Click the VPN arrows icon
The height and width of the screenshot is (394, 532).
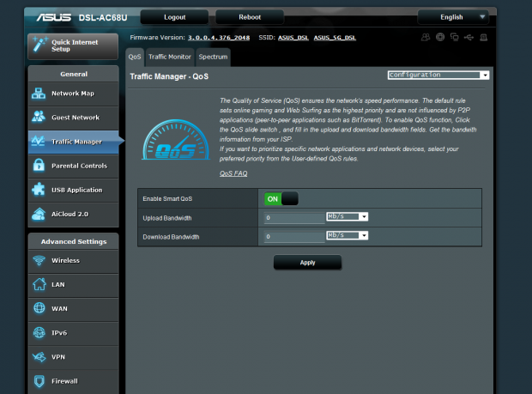tap(39, 357)
